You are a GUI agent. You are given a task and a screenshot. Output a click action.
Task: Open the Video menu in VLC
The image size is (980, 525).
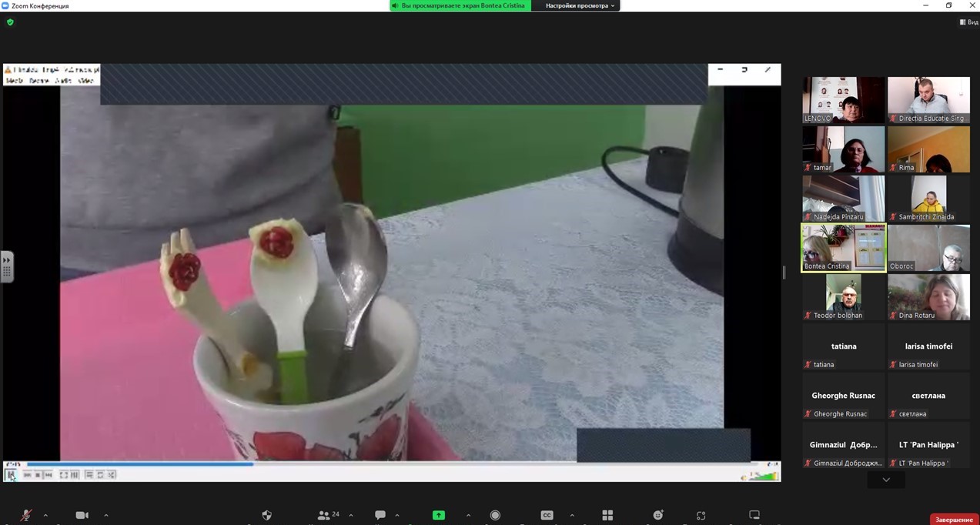86,81
